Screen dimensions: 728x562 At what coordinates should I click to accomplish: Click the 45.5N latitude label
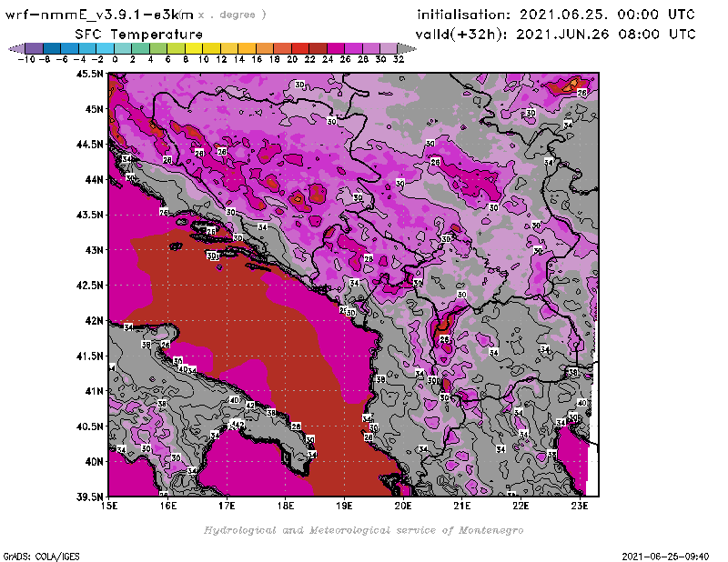tap(89, 74)
